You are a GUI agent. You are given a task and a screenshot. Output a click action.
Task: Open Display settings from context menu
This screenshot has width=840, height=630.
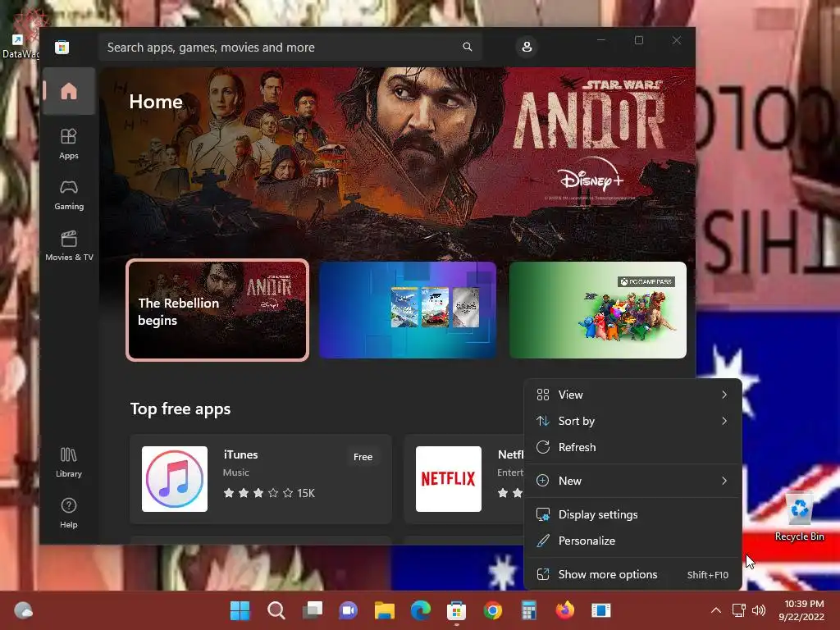pos(632,515)
